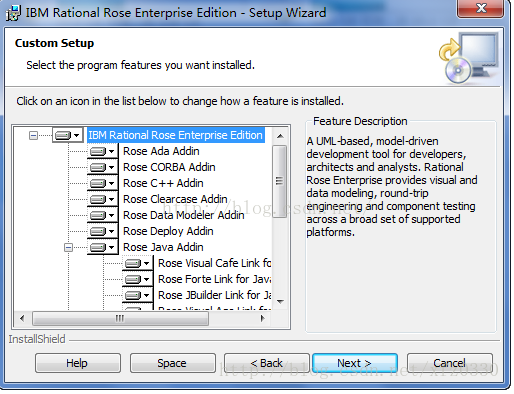Open install-state dropdown for Rose JBuilder Link
This screenshot has height=394, width=514.
[x=138, y=295]
